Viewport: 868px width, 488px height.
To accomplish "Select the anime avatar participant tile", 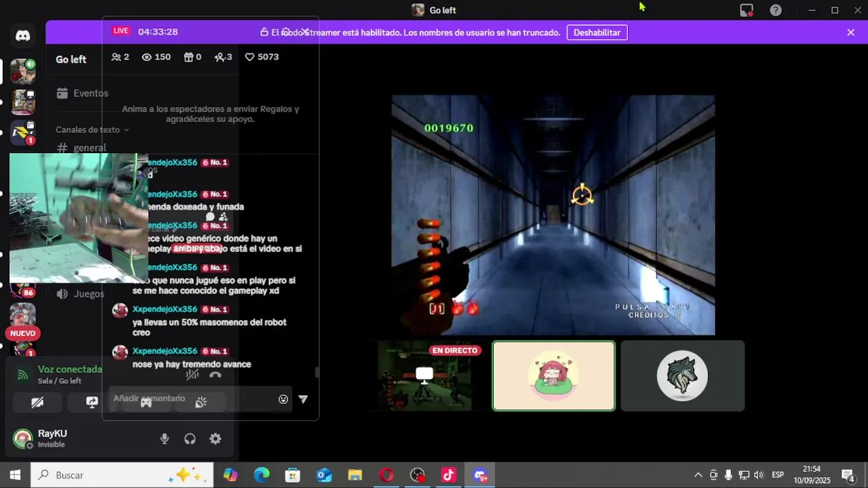I will pyautogui.click(x=553, y=376).
